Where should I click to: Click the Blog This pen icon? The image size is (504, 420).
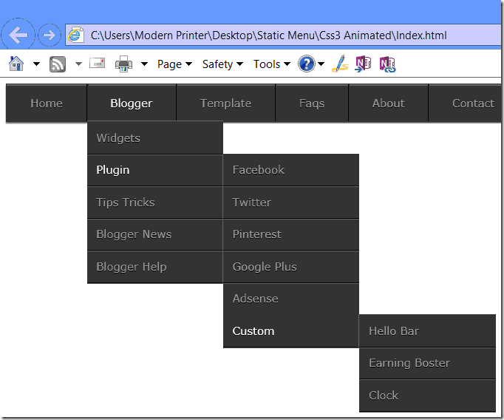[340, 64]
